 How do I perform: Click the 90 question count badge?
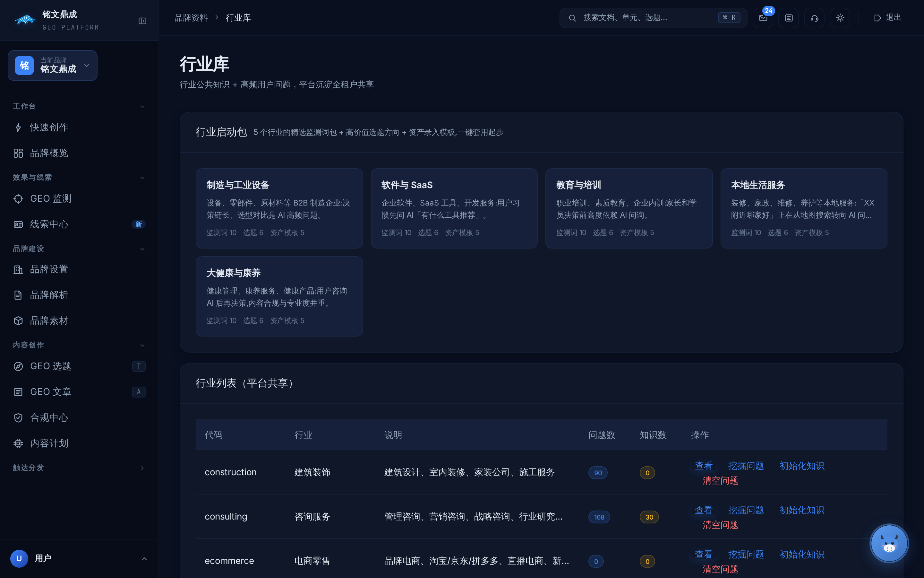click(598, 473)
